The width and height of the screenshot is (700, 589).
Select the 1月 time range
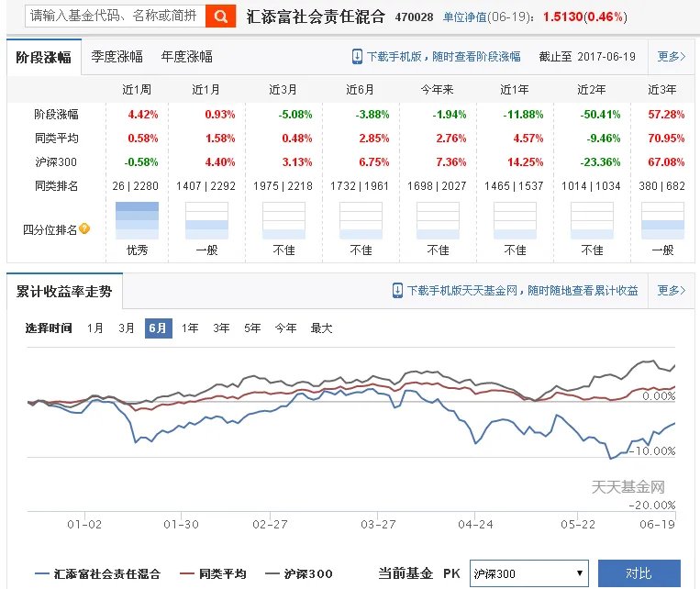pos(94,328)
